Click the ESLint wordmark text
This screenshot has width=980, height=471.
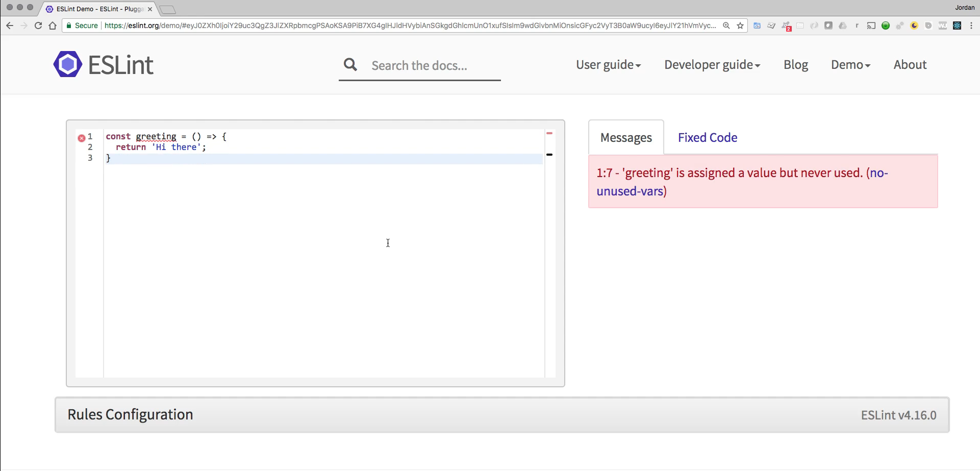121,65
